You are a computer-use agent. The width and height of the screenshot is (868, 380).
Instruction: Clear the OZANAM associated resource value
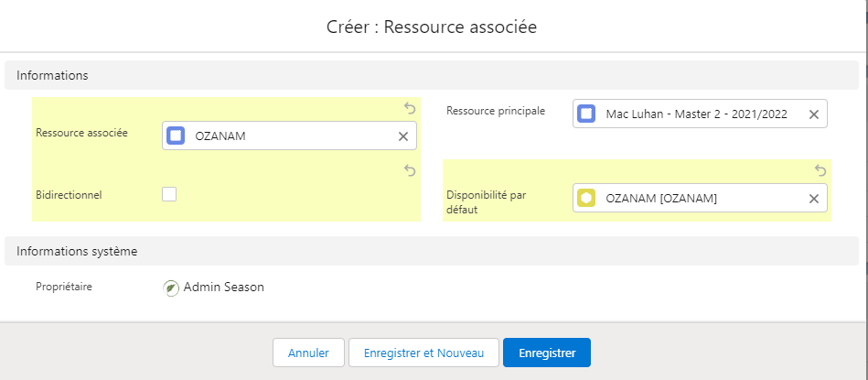(x=402, y=136)
